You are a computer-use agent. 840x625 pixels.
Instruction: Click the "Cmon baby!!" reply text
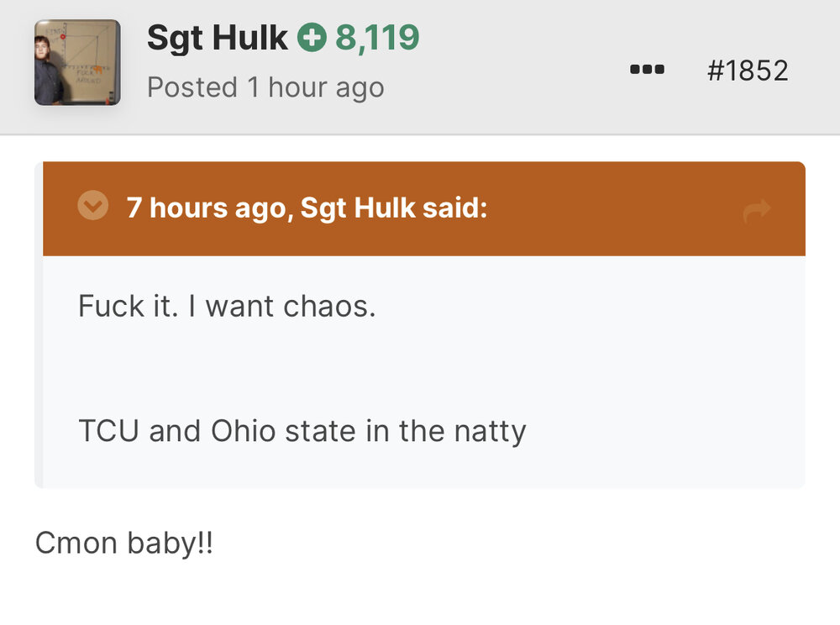point(123,543)
